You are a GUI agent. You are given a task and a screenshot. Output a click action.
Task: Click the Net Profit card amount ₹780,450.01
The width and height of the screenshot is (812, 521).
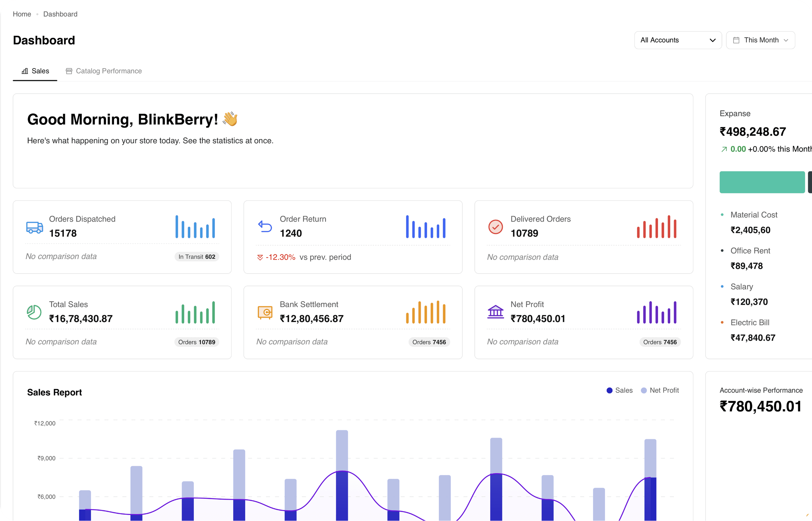[x=538, y=319]
